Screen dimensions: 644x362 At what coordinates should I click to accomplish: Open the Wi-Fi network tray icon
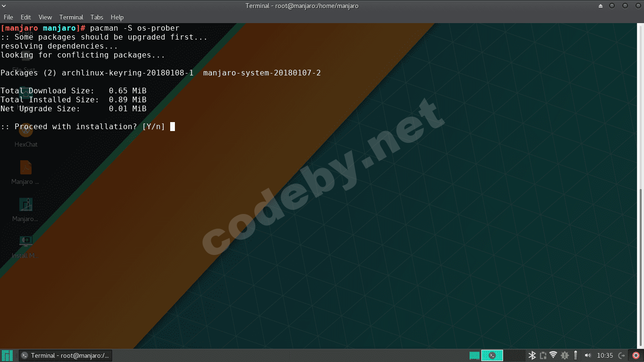(553, 355)
